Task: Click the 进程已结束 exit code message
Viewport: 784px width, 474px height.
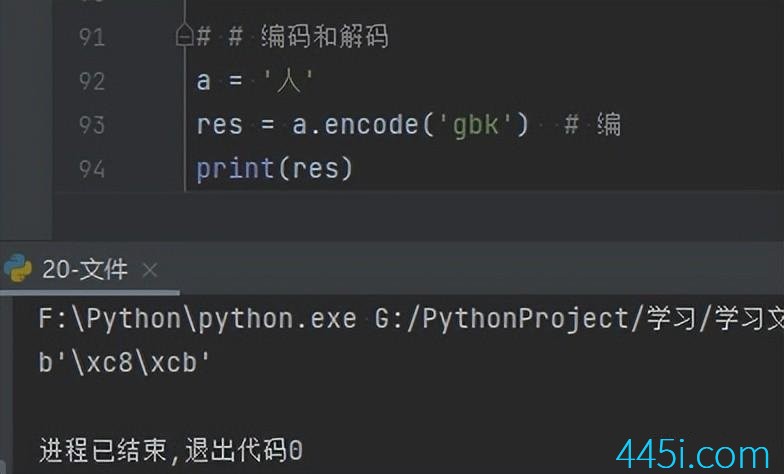Action: pos(170,450)
